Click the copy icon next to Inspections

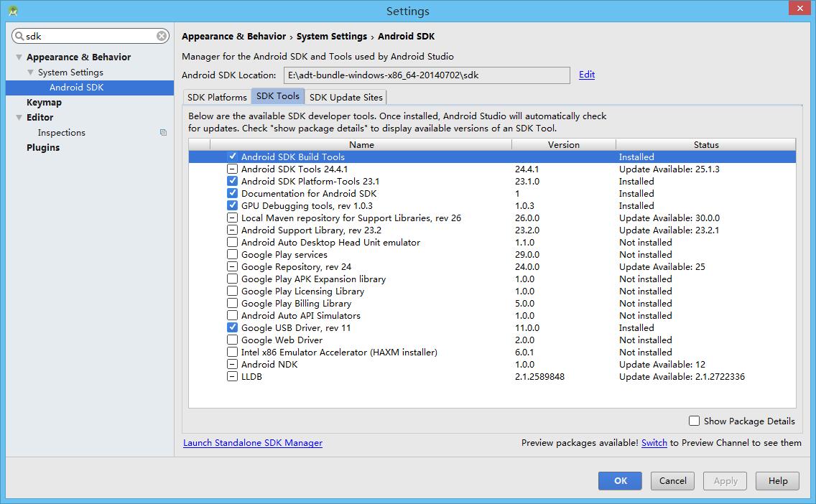click(163, 133)
